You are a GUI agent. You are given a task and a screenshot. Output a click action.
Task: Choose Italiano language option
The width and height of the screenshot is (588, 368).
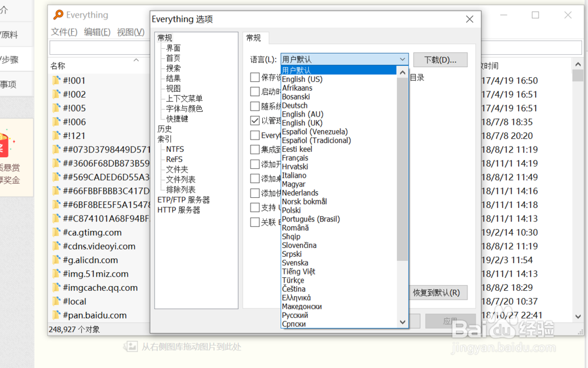coord(294,175)
